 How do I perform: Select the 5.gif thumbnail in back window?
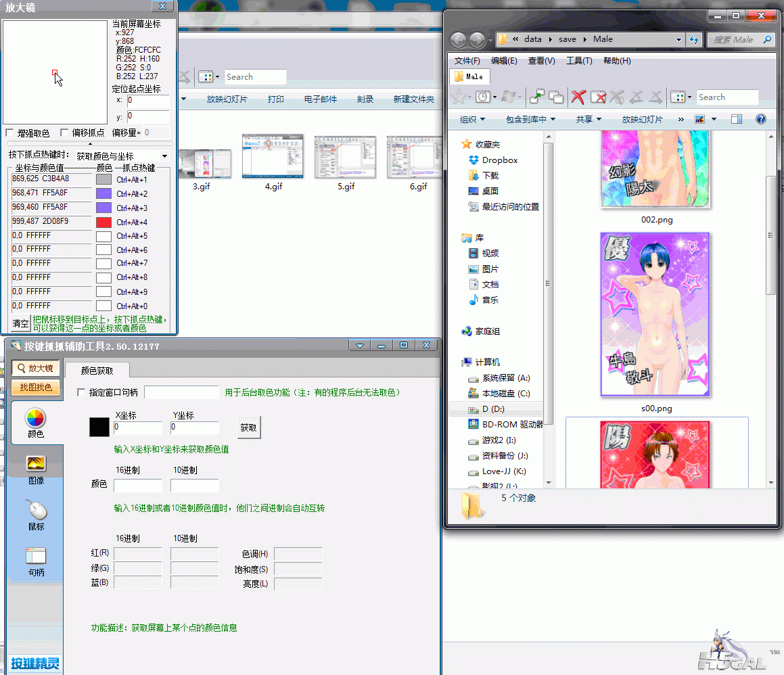point(346,157)
